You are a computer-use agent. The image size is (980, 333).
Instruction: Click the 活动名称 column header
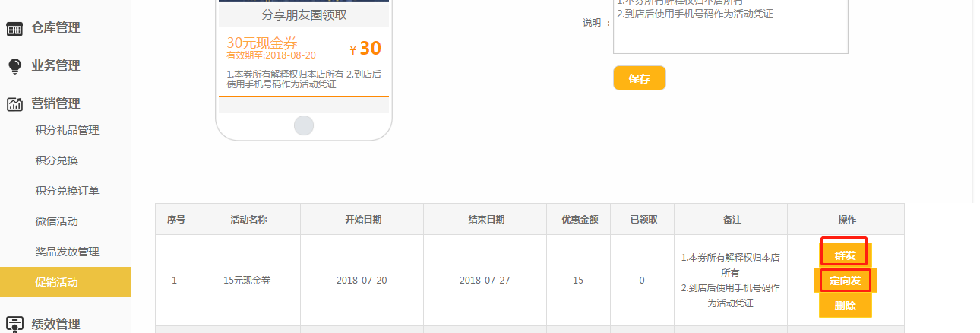(247, 220)
